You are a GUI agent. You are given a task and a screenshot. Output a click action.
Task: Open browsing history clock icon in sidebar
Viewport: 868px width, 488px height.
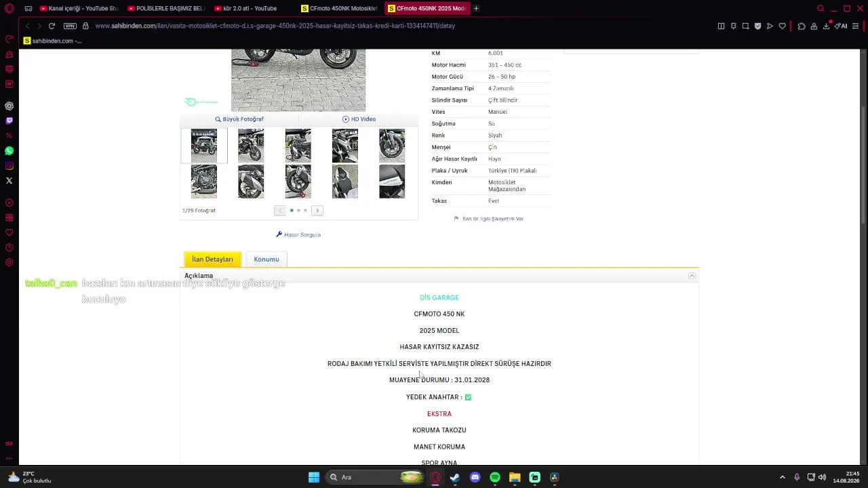point(9,247)
